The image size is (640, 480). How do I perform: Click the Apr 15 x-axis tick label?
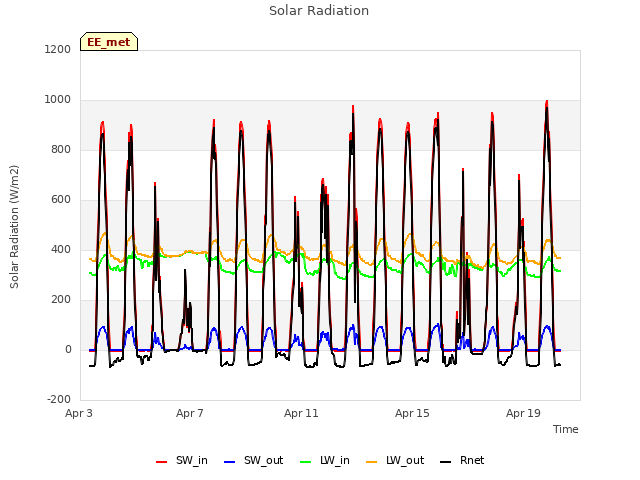[x=412, y=413]
